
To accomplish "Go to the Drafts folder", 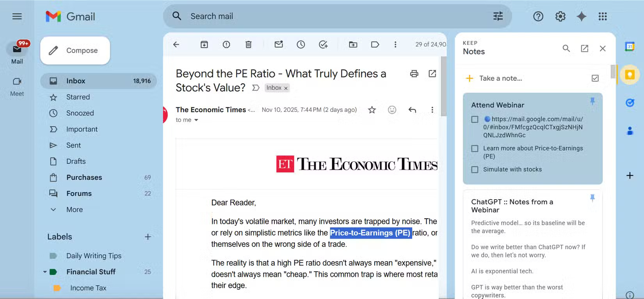I will [x=76, y=161].
